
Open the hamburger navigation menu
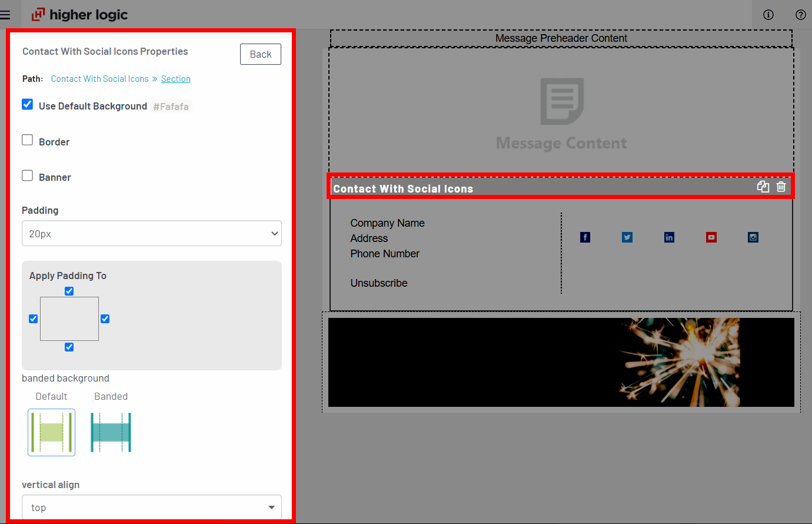pyautogui.click(x=5, y=15)
